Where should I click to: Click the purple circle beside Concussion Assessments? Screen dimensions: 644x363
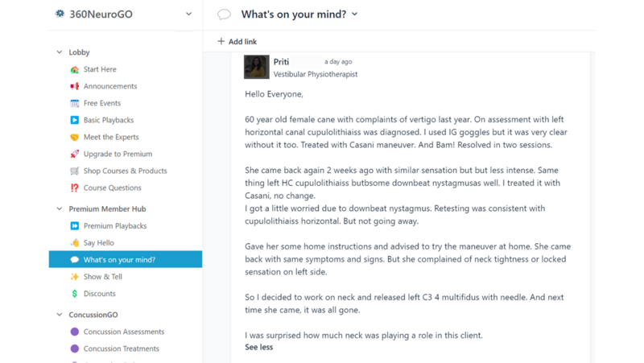[75, 332]
